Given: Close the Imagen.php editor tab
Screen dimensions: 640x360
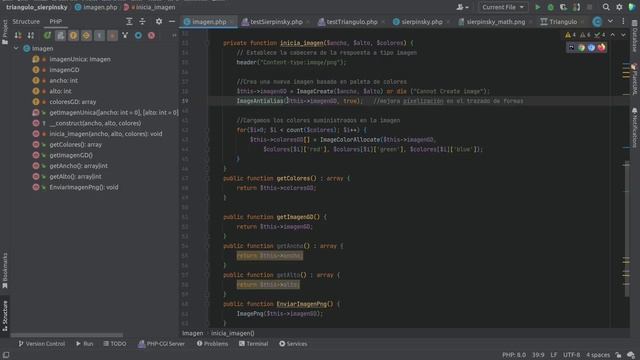Looking at the screenshot, I should 231,22.
